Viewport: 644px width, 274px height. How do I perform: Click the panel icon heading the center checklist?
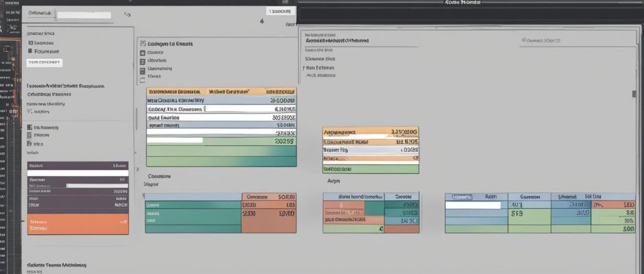point(142,43)
